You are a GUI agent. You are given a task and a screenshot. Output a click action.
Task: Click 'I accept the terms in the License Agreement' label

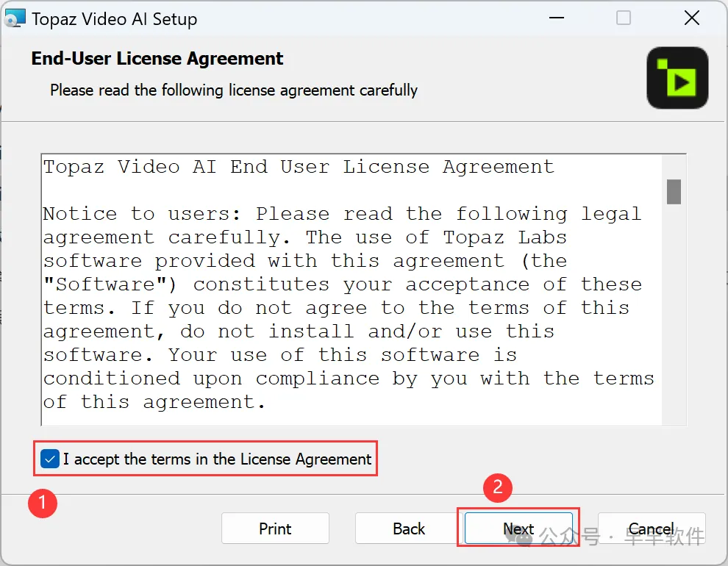click(217, 459)
